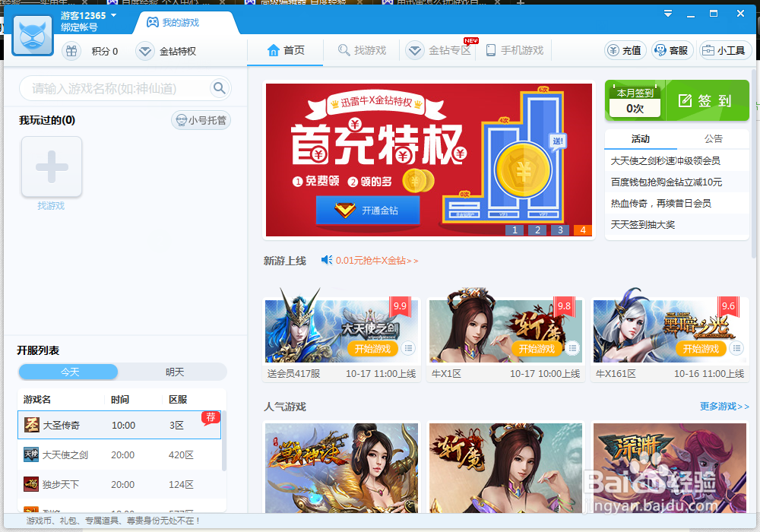Start 黑暗之光 with 开始游戏 button
The width and height of the screenshot is (760, 532).
click(x=701, y=349)
